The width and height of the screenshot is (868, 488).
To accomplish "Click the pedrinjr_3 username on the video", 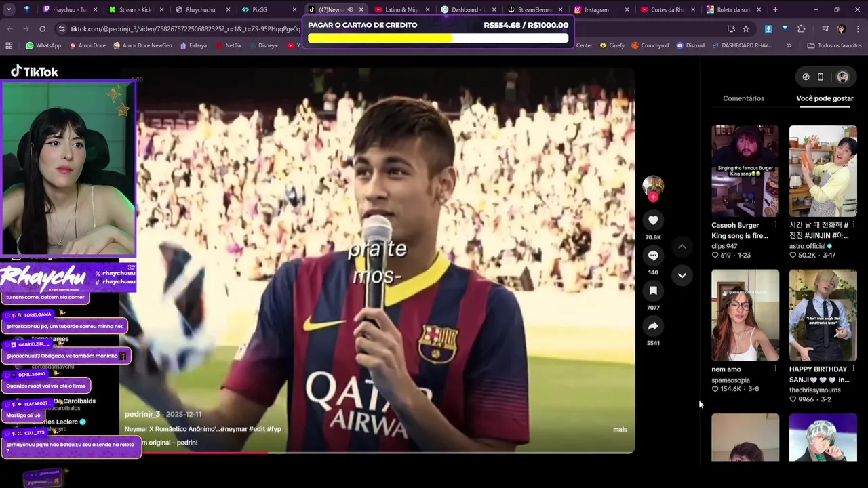I will coord(142,414).
